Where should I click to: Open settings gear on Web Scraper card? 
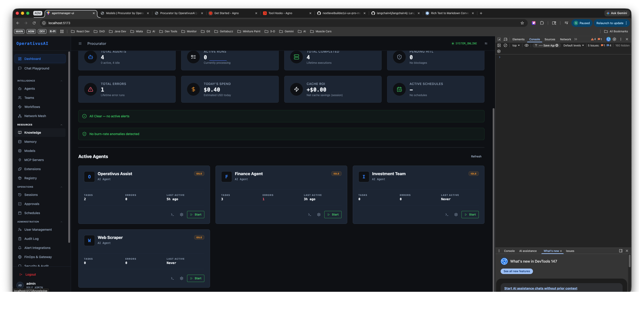(x=182, y=279)
